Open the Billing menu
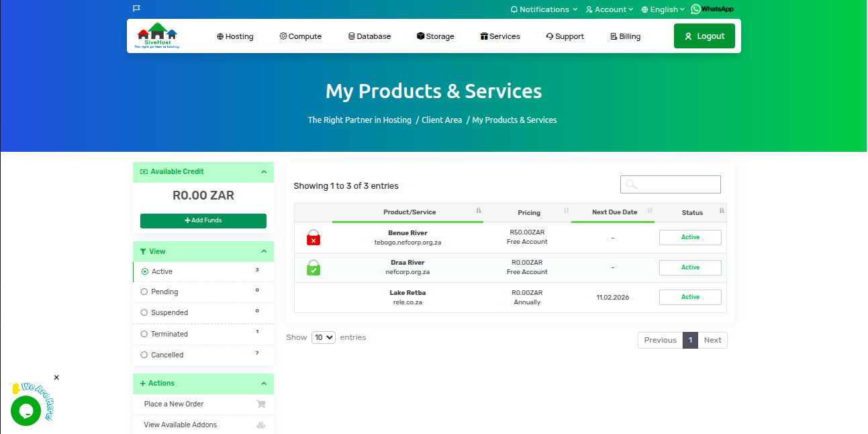The width and height of the screenshot is (868, 434). tap(625, 36)
